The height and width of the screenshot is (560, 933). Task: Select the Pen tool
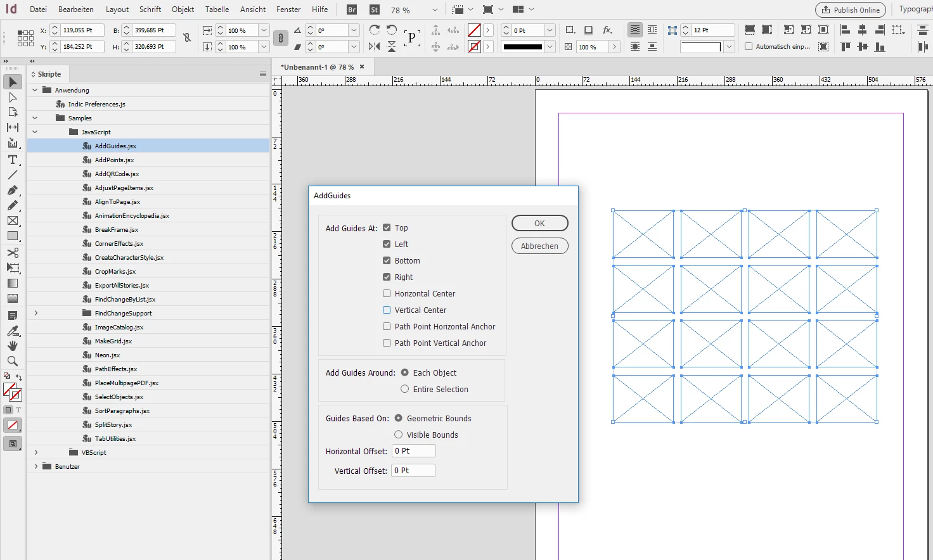pyautogui.click(x=13, y=190)
